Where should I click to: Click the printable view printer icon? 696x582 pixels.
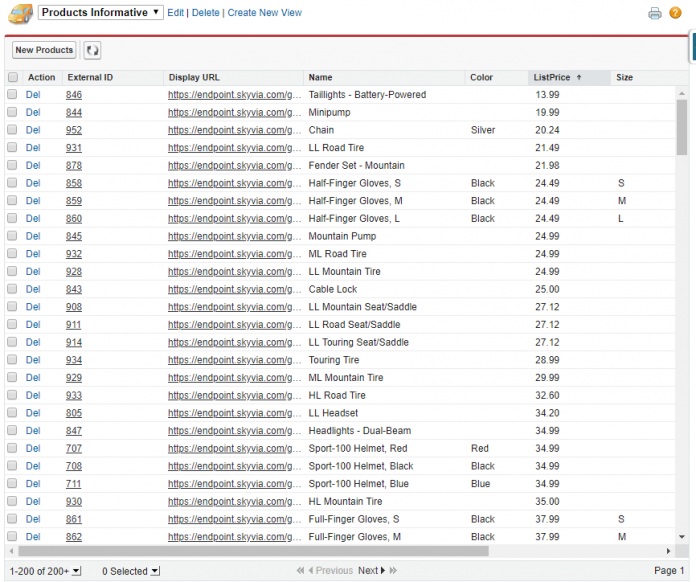coord(655,13)
